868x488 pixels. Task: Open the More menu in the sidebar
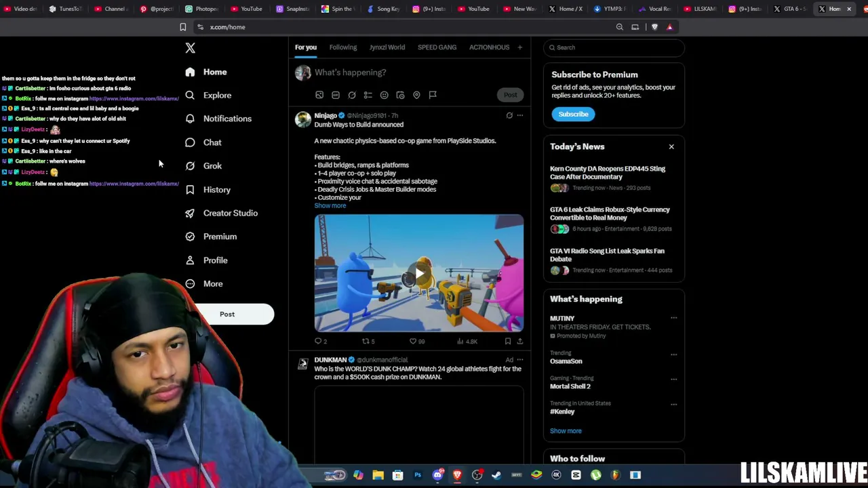[x=203, y=284]
